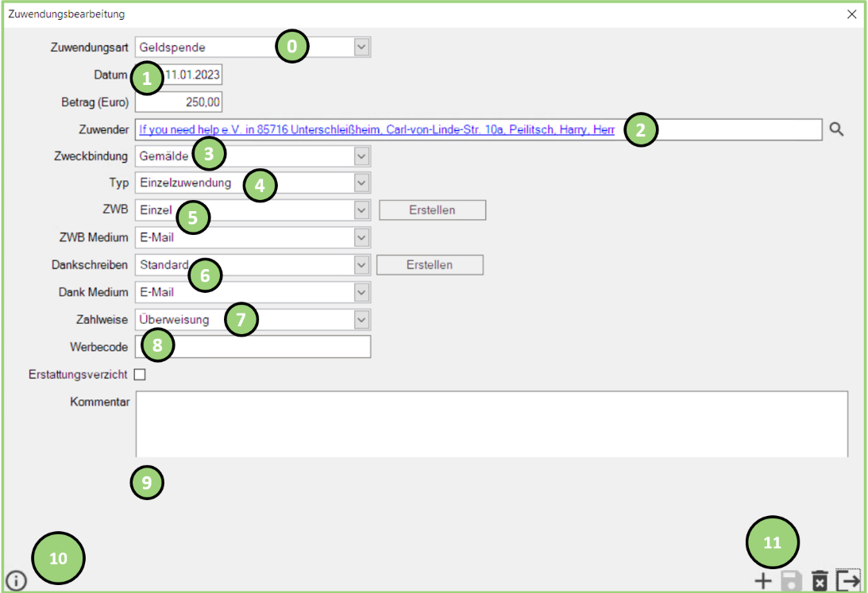Expand the Typ dropdown arrow

[361, 183]
